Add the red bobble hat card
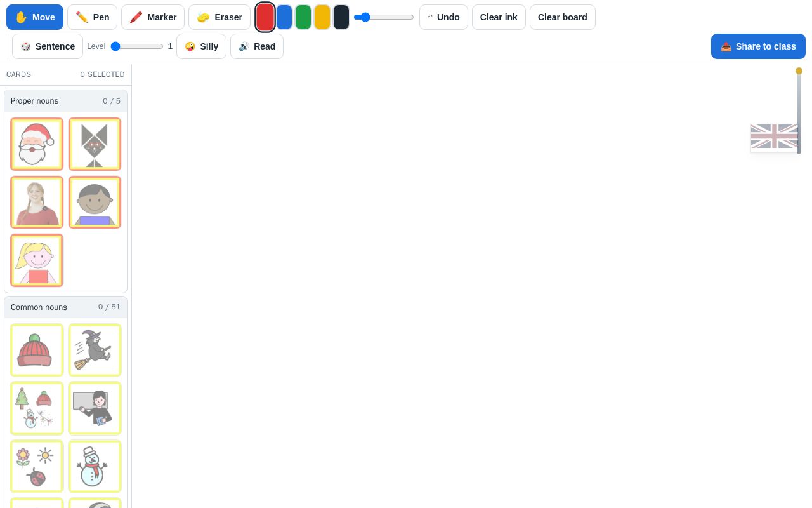 [x=37, y=351]
